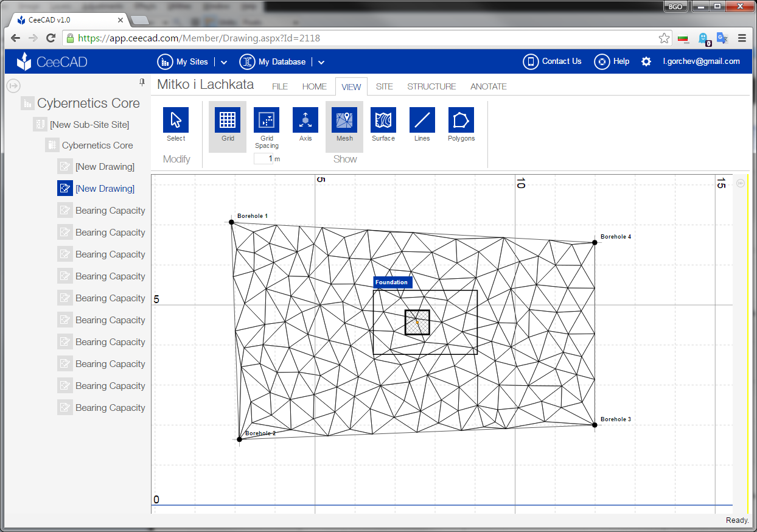
Task: Open the STRUCTURE ribbon tab
Action: pos(431,86)
